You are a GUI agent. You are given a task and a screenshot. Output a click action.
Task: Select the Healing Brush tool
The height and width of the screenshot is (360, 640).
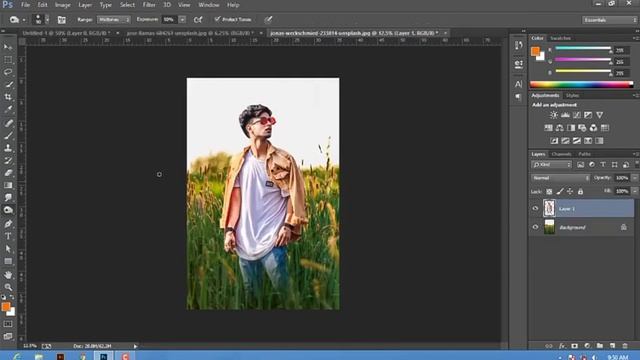click(x=8, y=123)
